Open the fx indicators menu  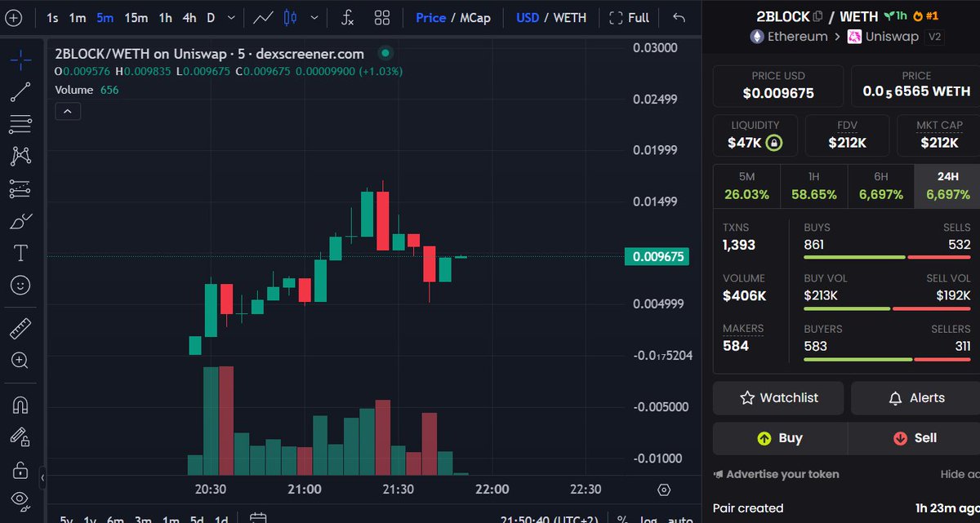[x=347, y=17]
